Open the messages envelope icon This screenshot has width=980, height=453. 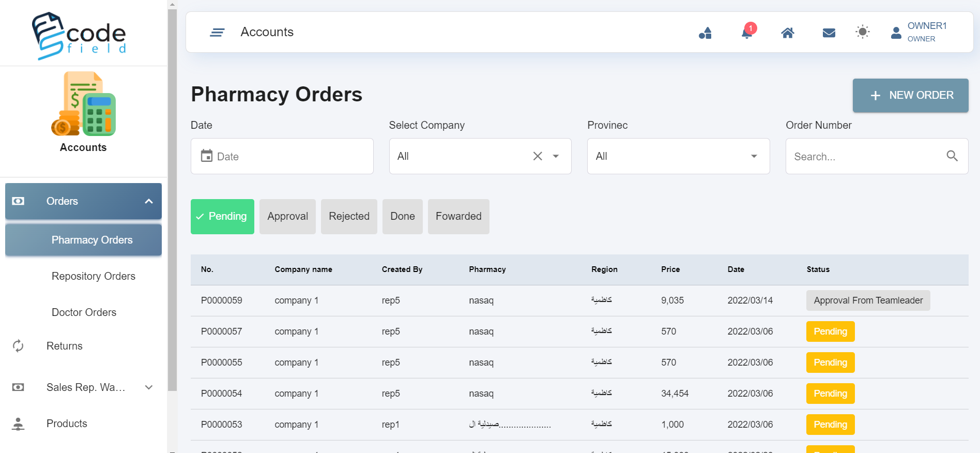point(829,33)
